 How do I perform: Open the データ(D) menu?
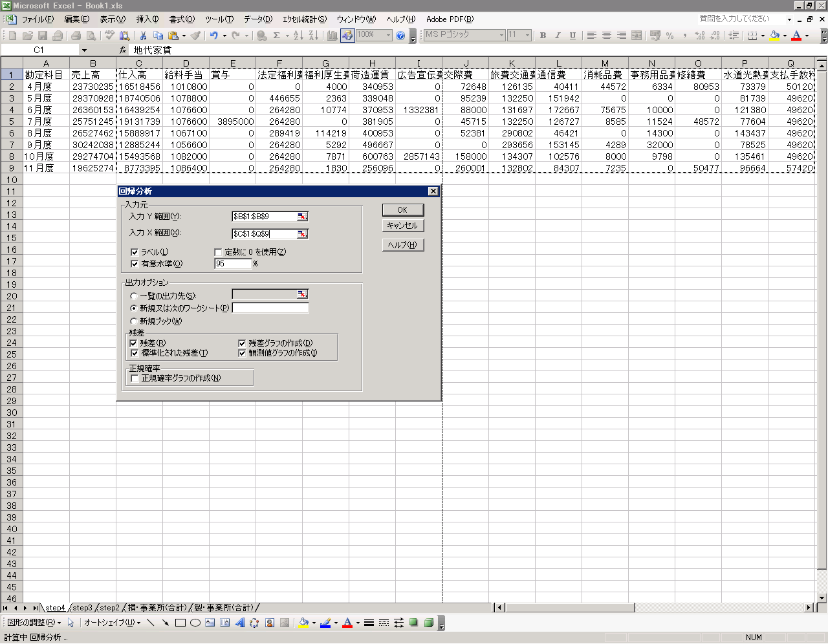257,19
